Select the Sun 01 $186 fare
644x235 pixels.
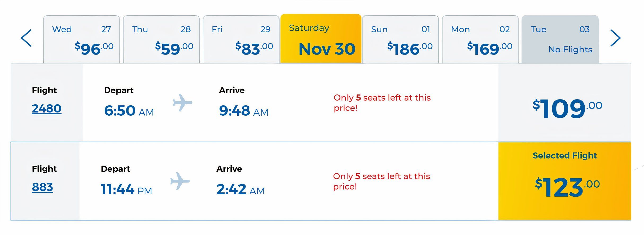pos(401,39)
